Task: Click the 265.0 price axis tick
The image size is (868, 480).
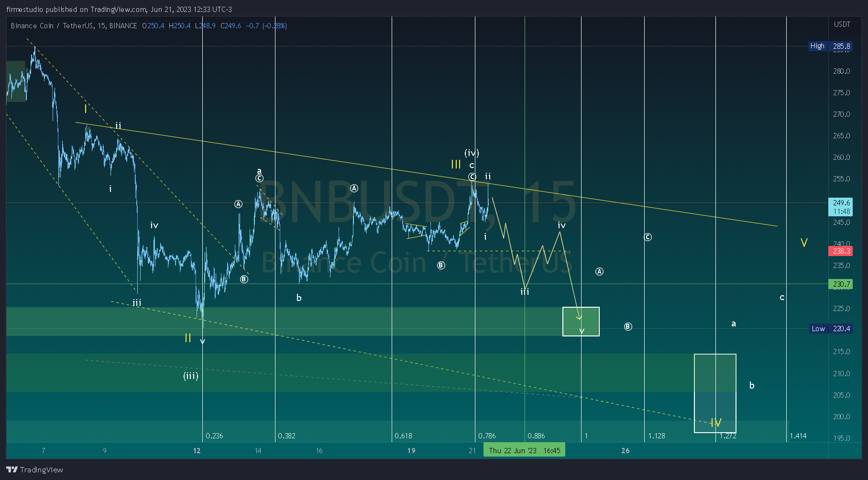Action: pyautogui.click(x=842, y=136)
